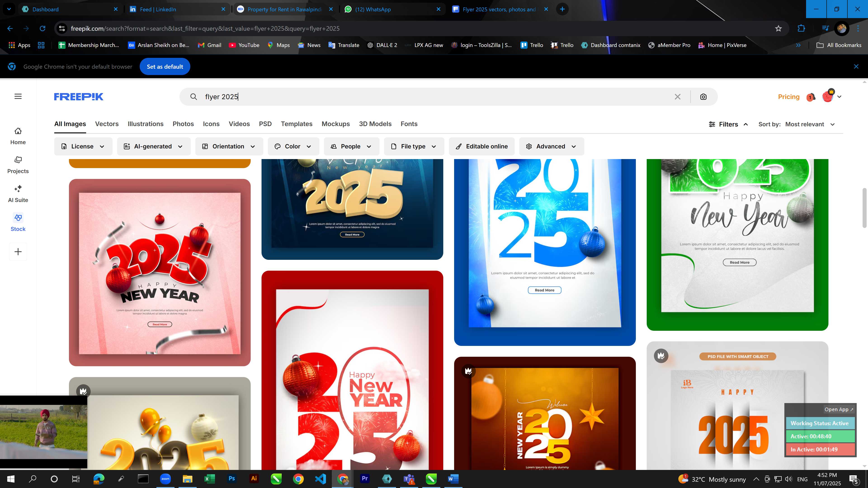The height and width of the screenshot is (488, 868).
Task: Click the Freepik logo
Action: [78, 97]
